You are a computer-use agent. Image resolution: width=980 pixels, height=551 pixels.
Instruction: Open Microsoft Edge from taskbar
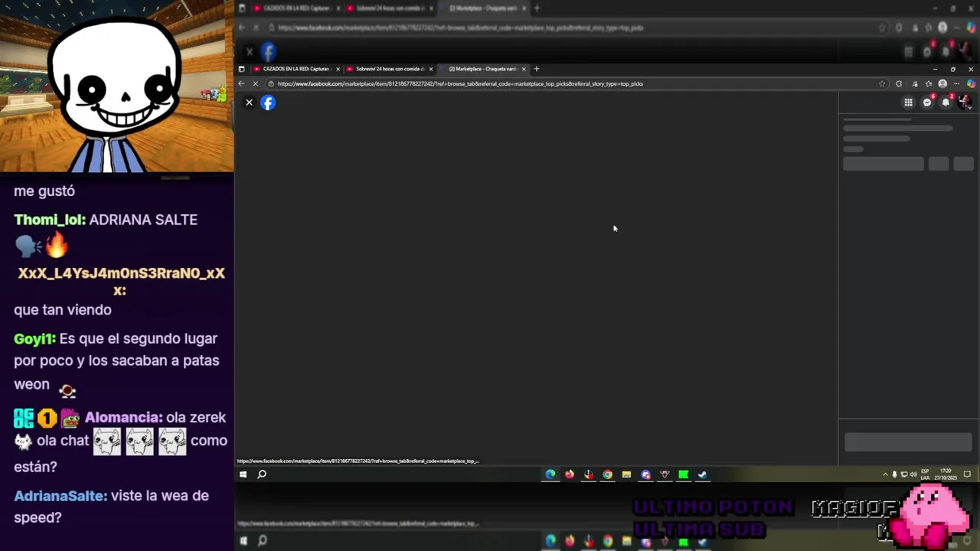pyautogui.click(x=550, y=474)
